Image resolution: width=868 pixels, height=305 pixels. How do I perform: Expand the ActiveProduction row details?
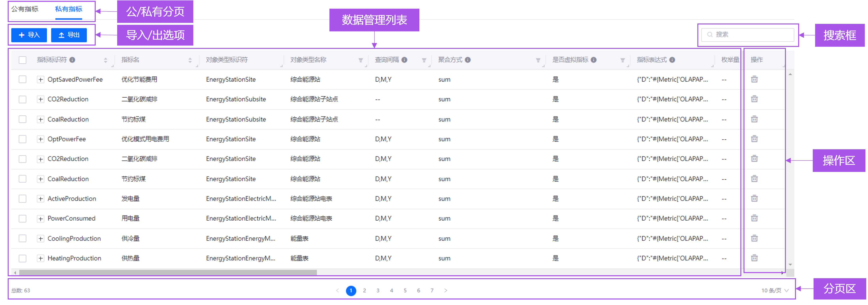tap(40, 199)
